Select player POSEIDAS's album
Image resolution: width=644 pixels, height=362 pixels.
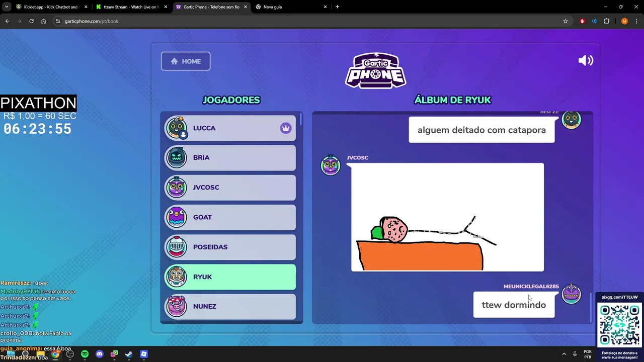(230, 247)
